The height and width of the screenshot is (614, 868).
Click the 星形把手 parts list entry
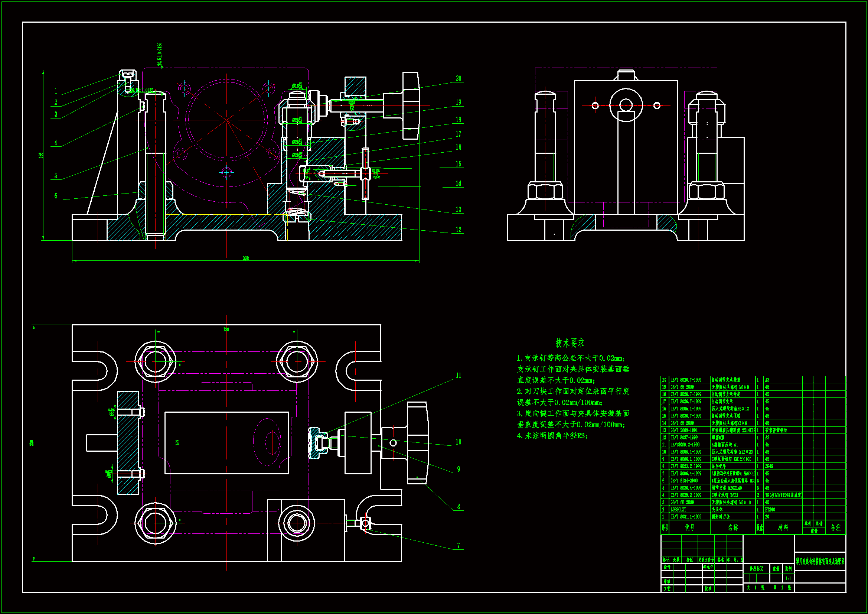point(719,467)
